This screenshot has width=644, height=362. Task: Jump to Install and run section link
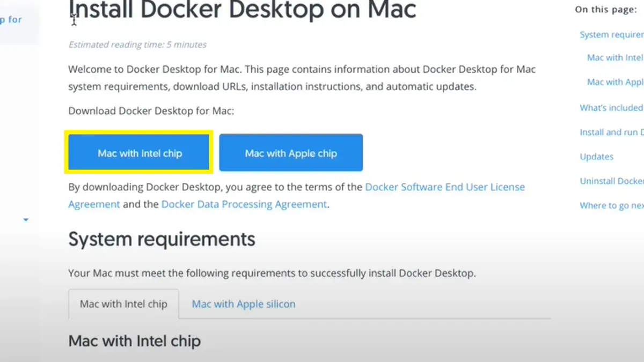611,132
